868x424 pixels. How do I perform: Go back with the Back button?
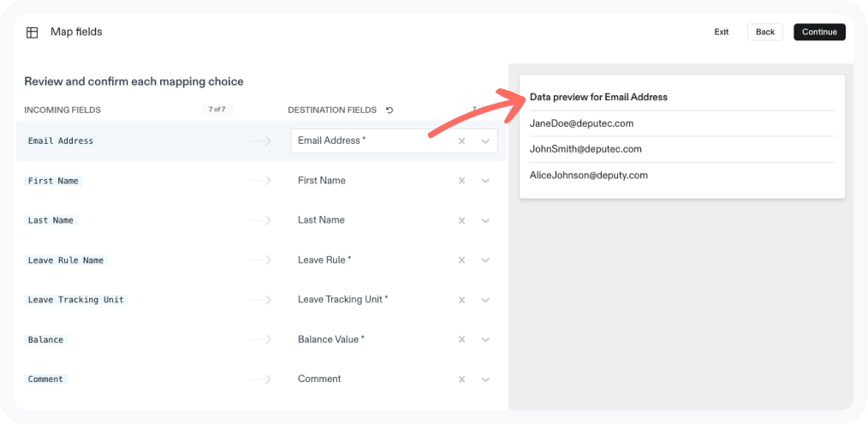765,33
